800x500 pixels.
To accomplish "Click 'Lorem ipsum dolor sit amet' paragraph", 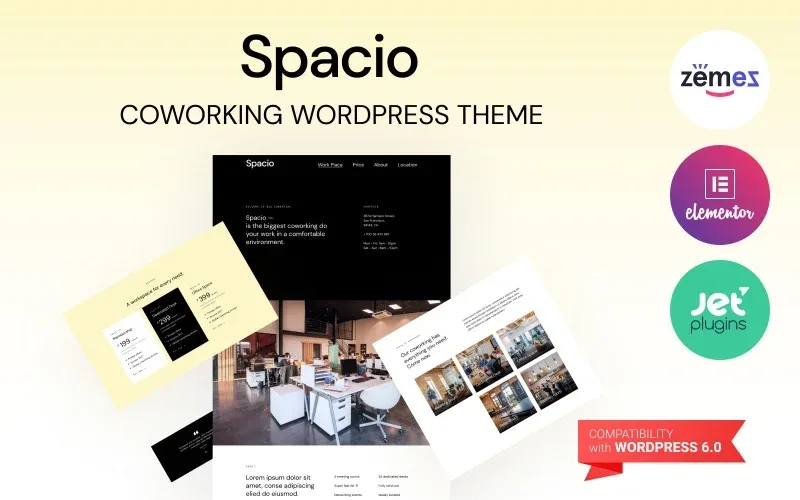I will [x=280, y=485].
